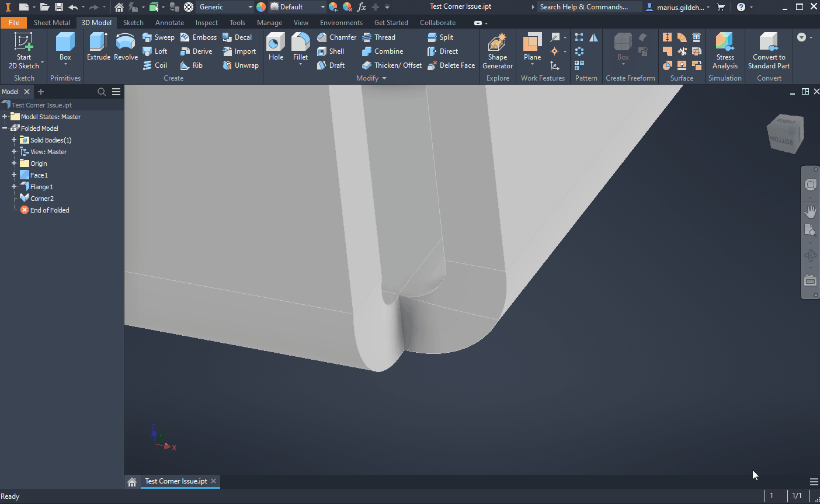Open the Shell tool
The width and height of the screenshot is (820, 504).
point(331,51)
